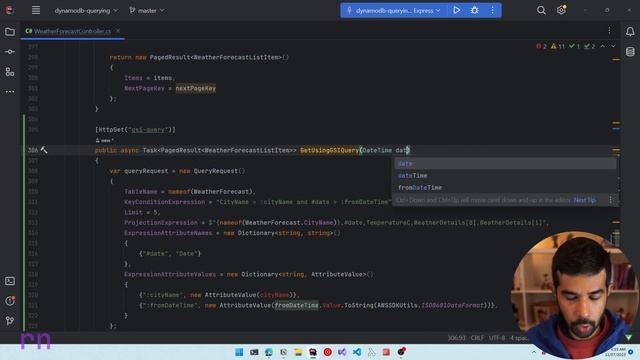Close the WeatherForecastController.cs tab
640x360 pixels.
click(118, 31)
